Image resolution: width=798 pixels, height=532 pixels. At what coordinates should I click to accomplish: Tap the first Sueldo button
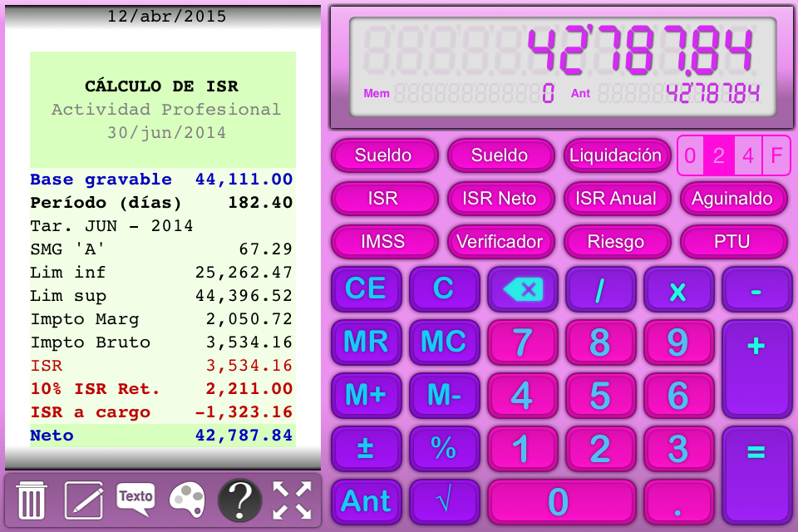tap(384, 155)
